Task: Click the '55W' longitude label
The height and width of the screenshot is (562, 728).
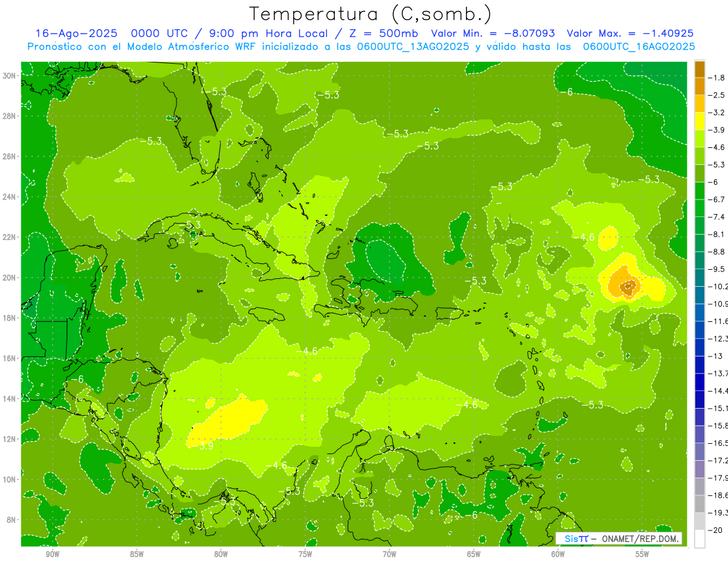Action: (x=642, y=554)
